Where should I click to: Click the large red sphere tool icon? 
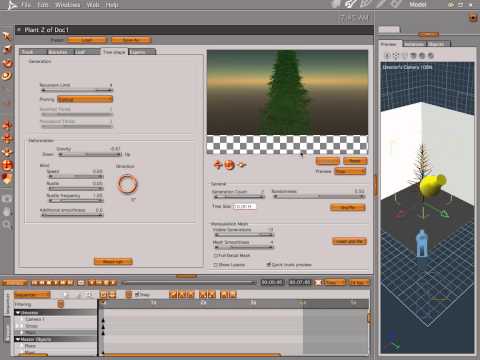click(x=7, y=165)
